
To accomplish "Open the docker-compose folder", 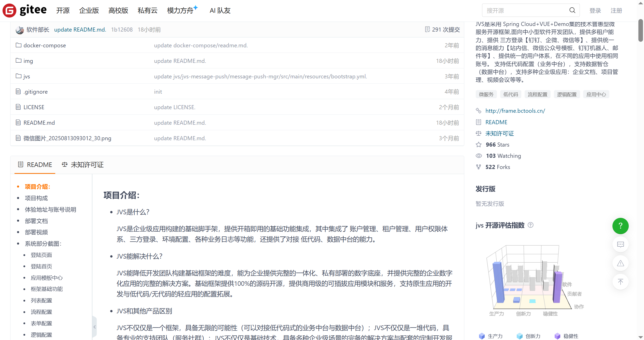I will [45, 45].
